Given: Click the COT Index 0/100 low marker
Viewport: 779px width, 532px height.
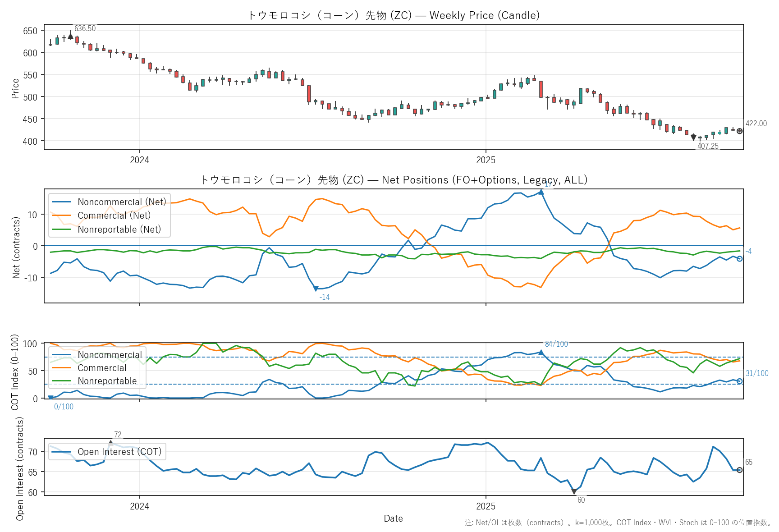Looking at the screenshot, I should pos(50,398).
